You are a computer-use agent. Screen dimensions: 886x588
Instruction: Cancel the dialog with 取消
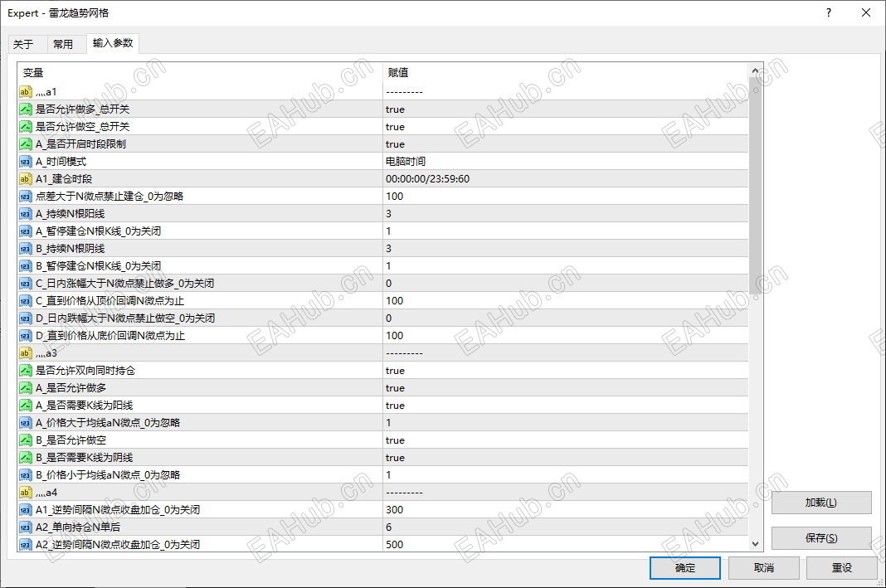coord(763,567)
